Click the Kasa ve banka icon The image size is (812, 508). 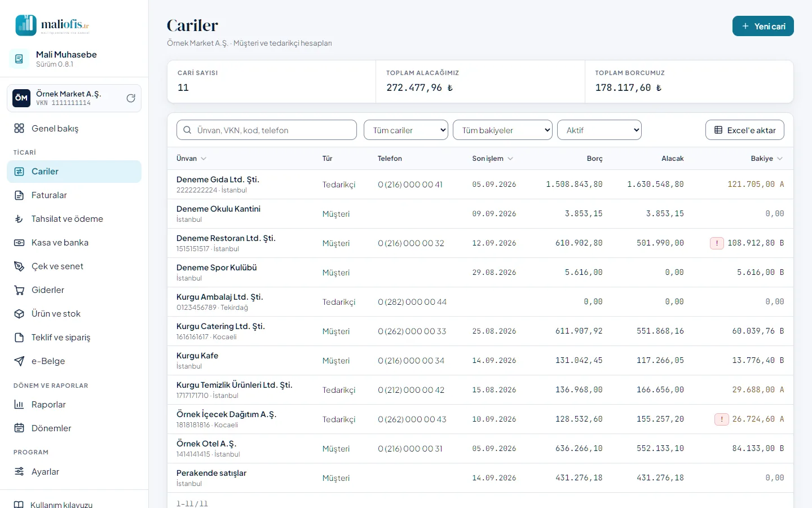[19, 243]
